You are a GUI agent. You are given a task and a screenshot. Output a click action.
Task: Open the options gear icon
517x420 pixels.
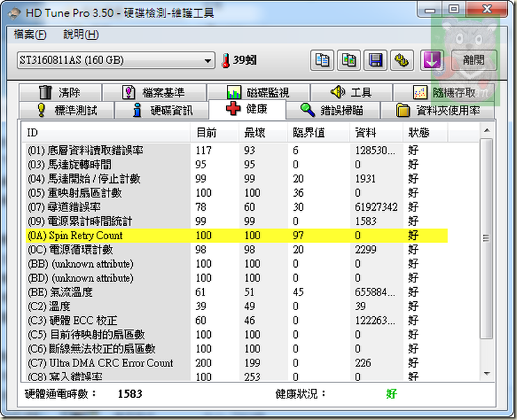(402, 60)
